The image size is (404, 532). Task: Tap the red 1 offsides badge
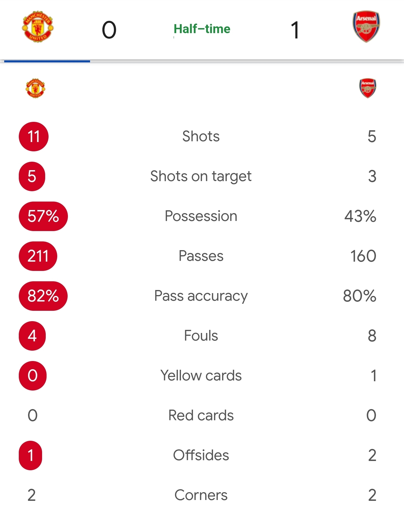pos(31,455)
